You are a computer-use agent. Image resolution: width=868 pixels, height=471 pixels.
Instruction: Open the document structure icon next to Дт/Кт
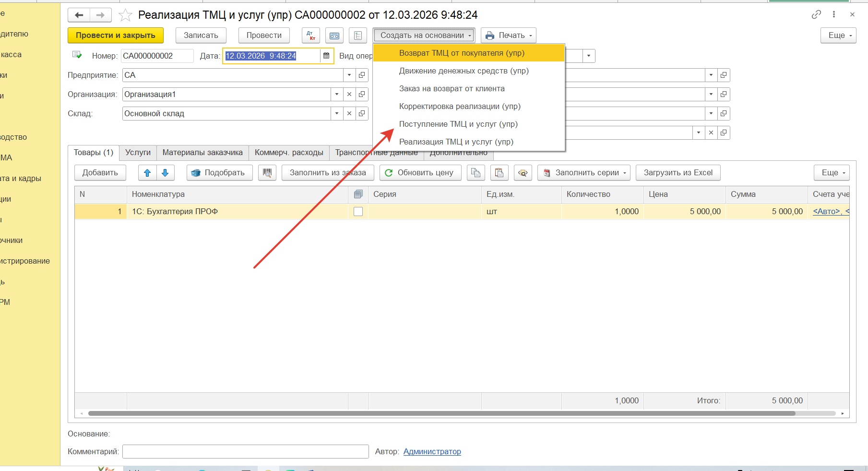pos(334,36)
